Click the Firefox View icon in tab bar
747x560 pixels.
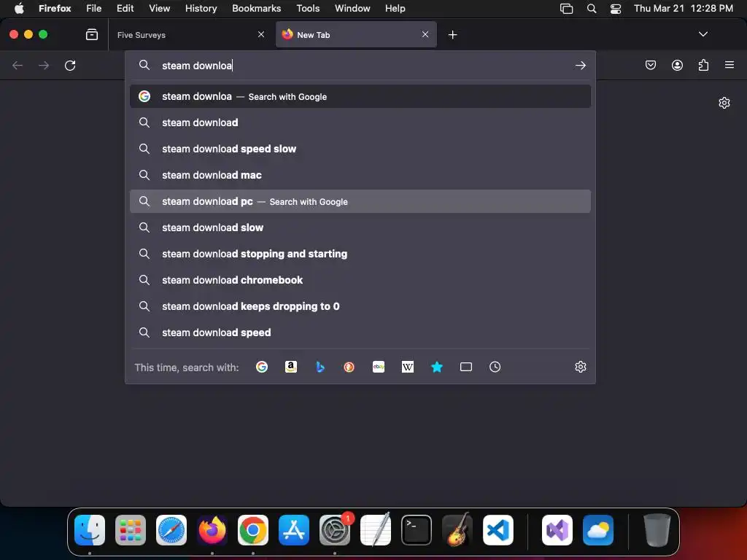[91, 34]
